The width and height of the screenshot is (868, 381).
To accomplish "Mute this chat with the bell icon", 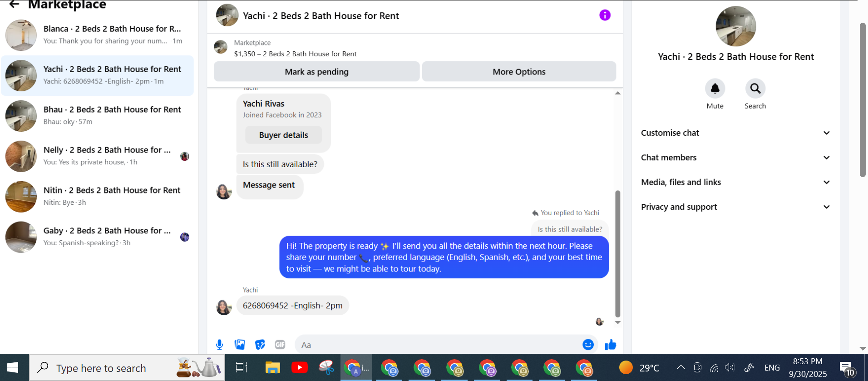I will (715, 88).
